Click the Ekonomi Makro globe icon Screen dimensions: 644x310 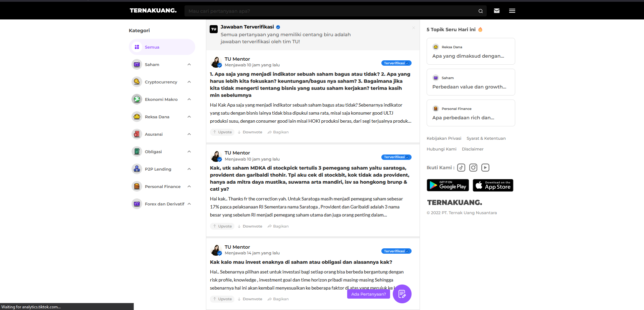(x=137, y=99)
